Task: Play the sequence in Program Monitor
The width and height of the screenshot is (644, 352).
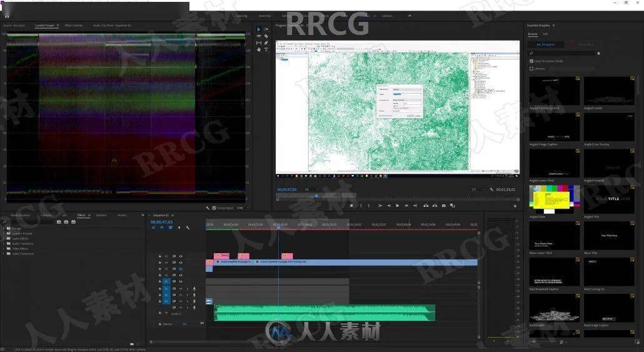Action: [x=398, y=205]
